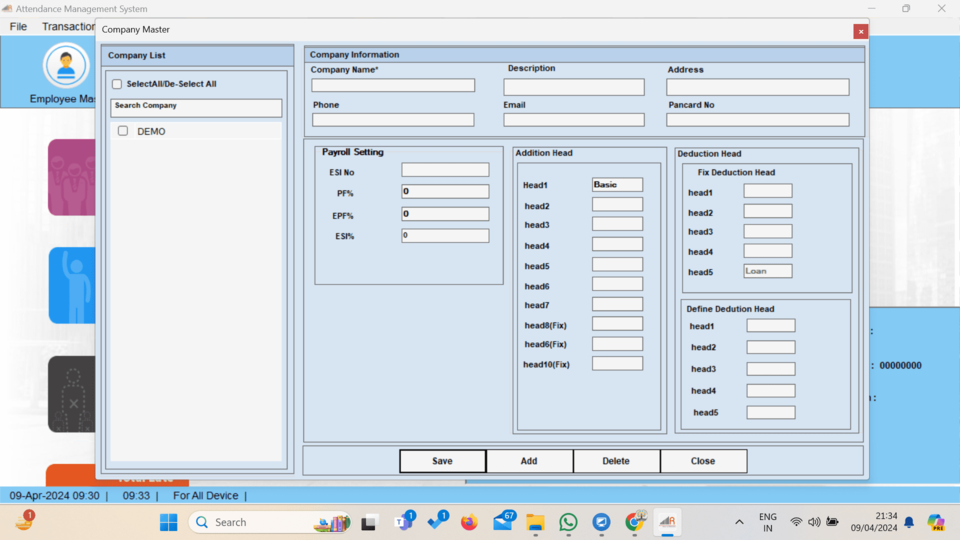960x540 pixels.
Task: Click the ESI No input field
Action: [x=445, y=170]
